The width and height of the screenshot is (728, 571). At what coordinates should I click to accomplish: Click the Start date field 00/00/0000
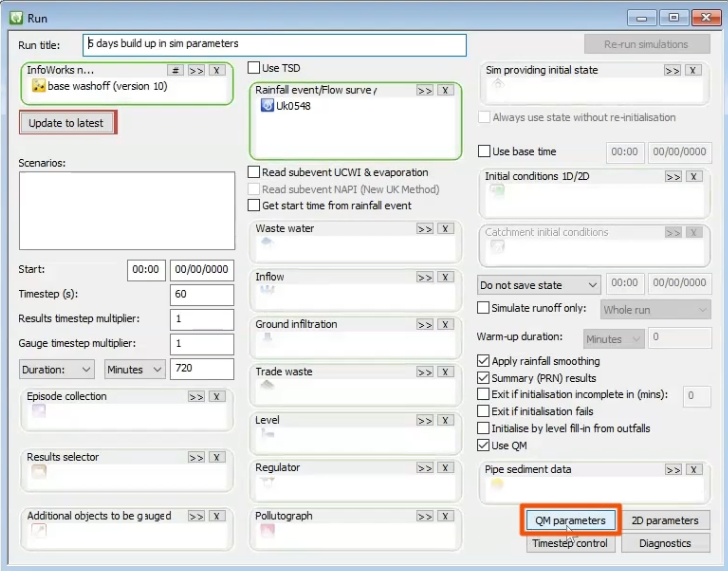(x=202, y=270)
